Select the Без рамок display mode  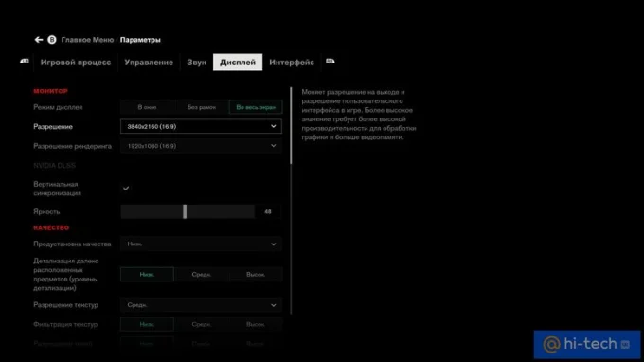pos(201,107)
